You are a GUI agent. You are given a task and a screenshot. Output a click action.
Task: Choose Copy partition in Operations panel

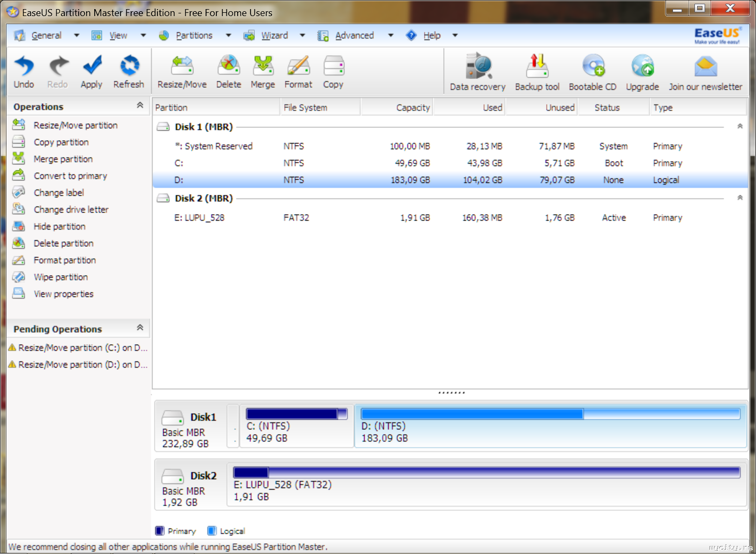(x=50, y=142)
